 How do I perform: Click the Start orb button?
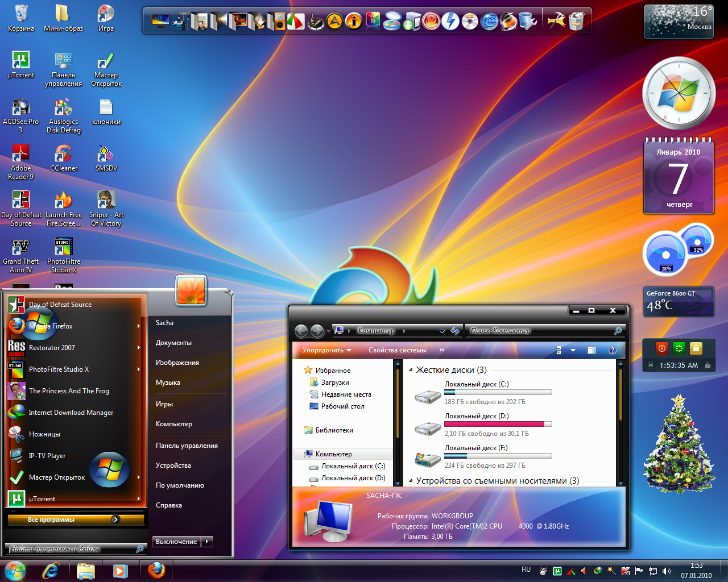[15, 571]
